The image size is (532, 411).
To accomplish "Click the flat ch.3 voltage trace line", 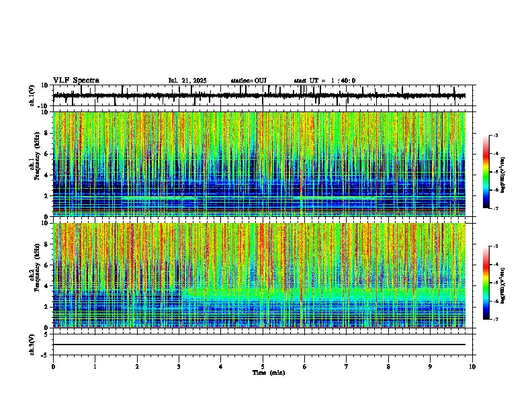I will click(259, 345).
